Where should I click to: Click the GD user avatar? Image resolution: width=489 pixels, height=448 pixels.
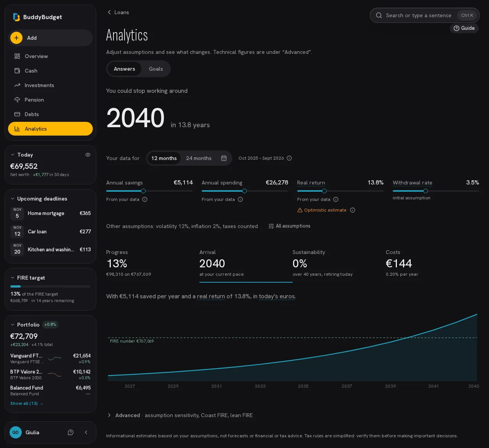(x=16, y=432)
